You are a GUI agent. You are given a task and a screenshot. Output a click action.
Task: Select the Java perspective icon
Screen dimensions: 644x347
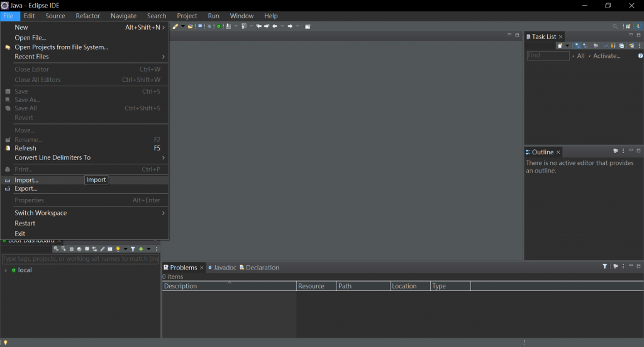638,26
